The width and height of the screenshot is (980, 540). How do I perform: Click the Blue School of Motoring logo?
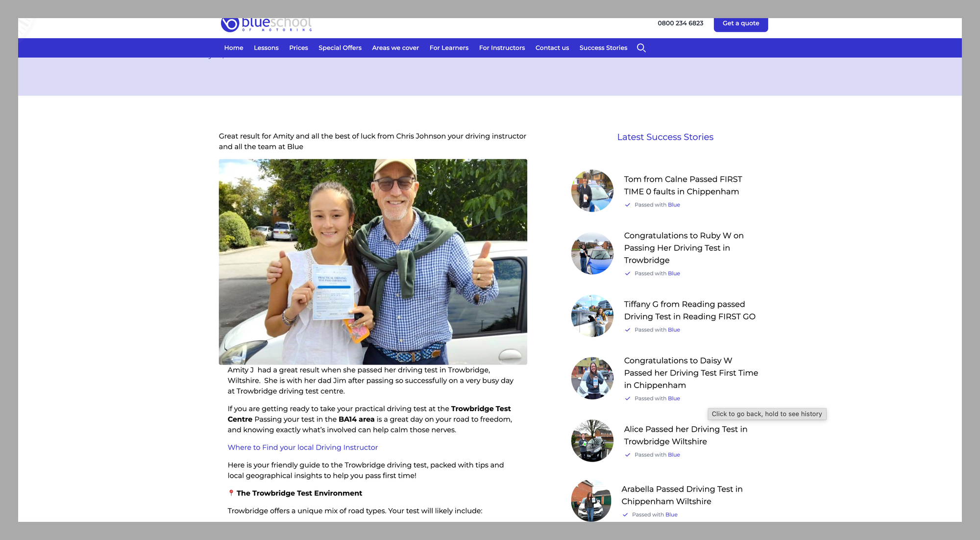coord(267,25)
